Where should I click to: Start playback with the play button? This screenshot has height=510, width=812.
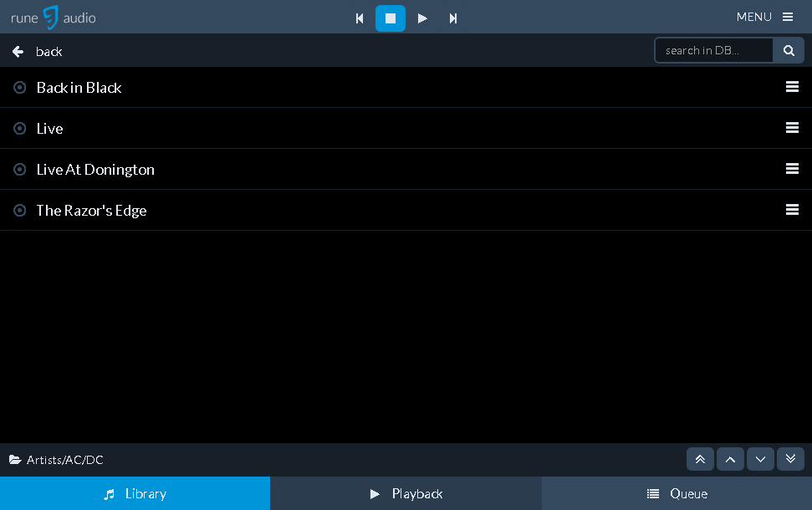coord(422,18)
